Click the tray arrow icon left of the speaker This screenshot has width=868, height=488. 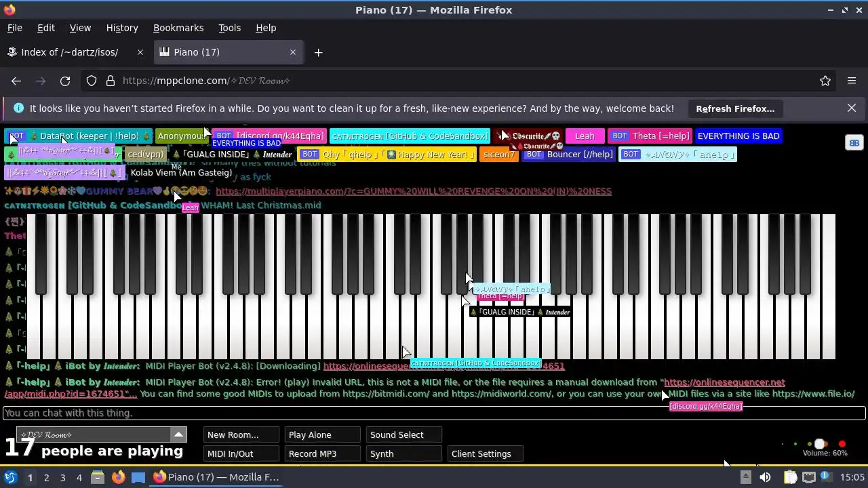tap(745, 477)
